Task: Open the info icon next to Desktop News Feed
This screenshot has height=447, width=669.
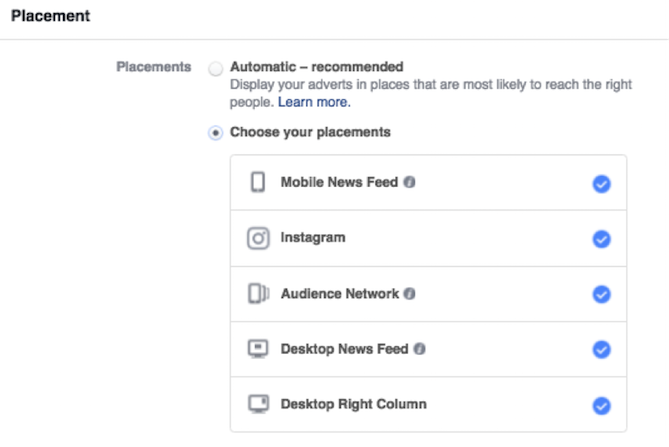Action: coord(419,349)
